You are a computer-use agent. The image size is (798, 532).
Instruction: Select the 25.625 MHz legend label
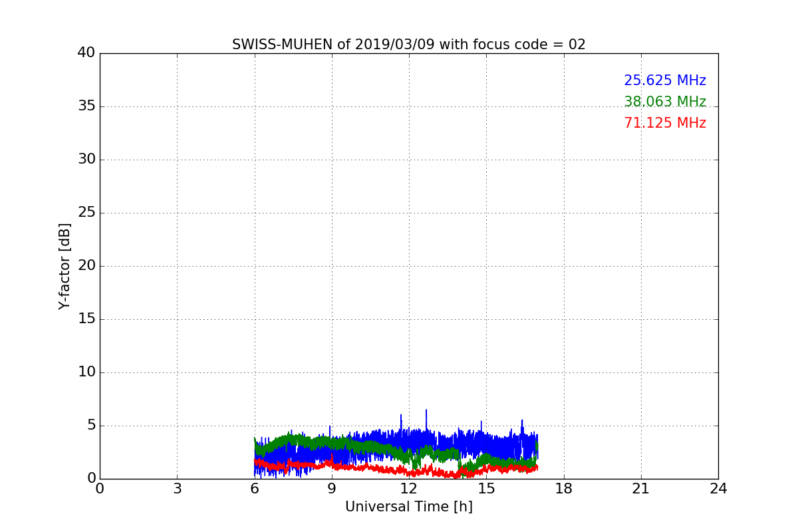pos(665,80)
